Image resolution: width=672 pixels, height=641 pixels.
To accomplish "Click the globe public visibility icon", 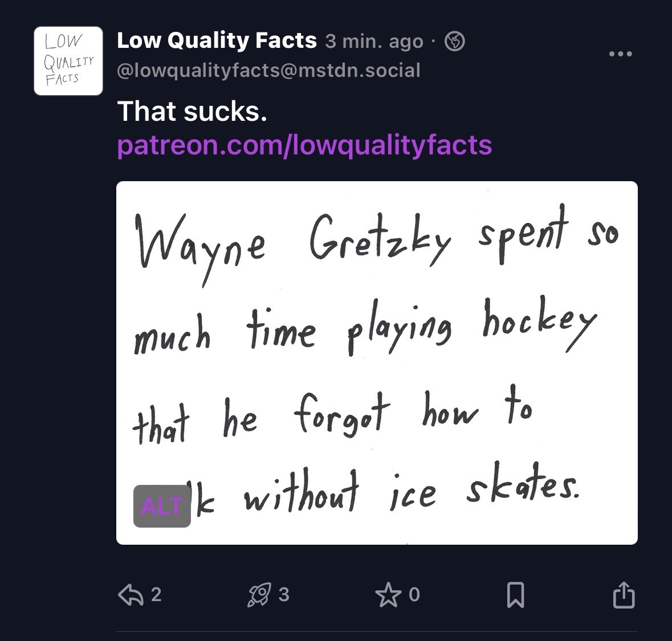I will click(454, 41).
